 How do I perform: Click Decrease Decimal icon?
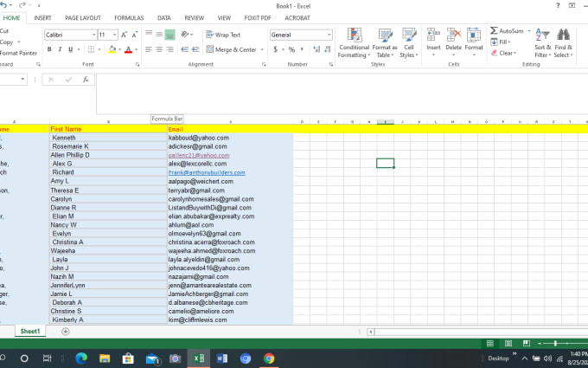point(328,49)
